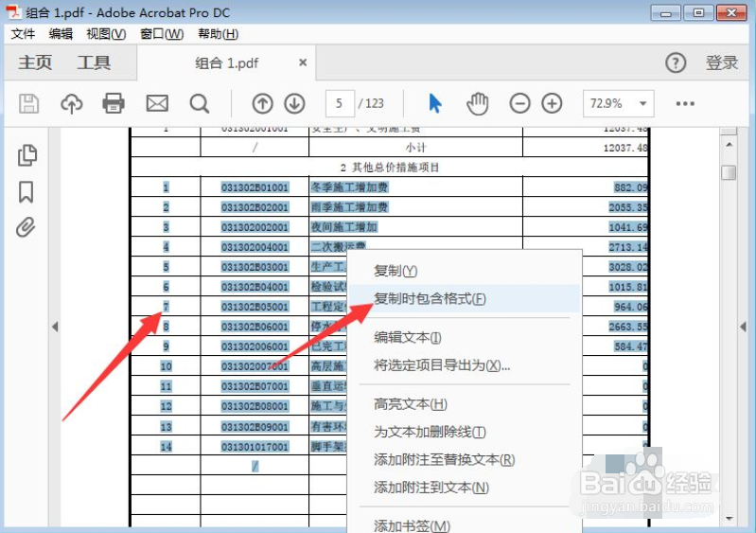Open 编辑 menu
Screen dimensions: 756x533
tap(61, 34)
